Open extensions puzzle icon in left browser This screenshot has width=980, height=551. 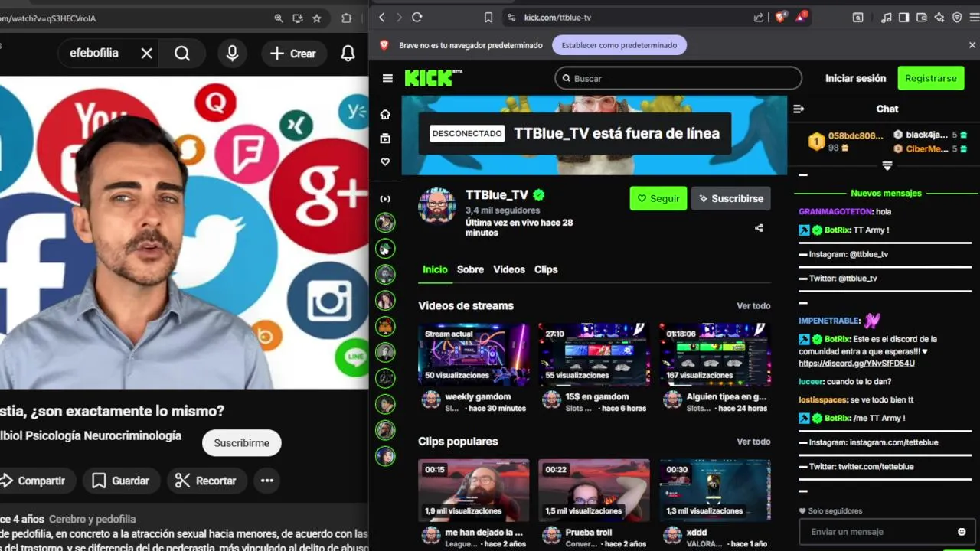click(x=346, y=18)
